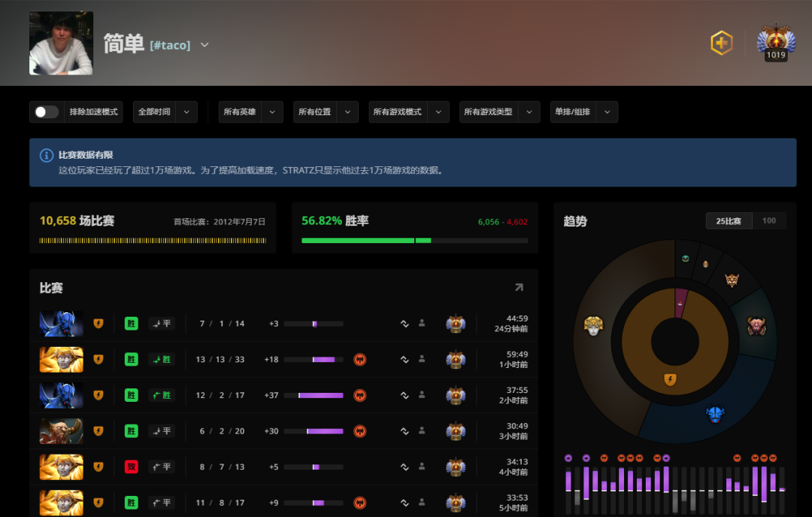The image size is (812, 517).
Task: Click the green 胜 result badge in the 37:55 row
Action: pyautogui.click(x=132, y=395)
